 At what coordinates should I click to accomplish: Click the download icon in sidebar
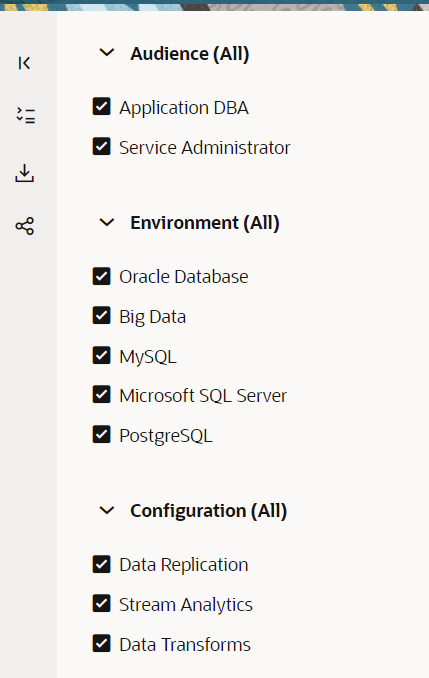[25, 173]
